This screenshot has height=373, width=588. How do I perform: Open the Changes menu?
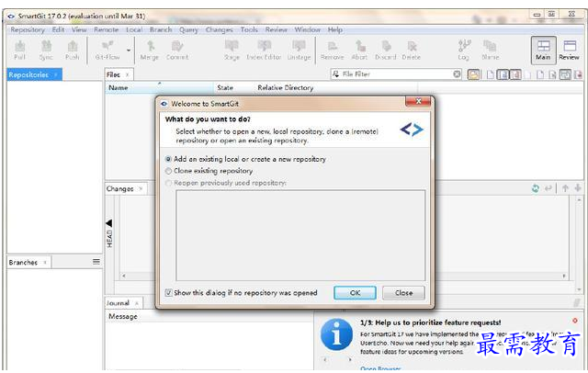(x=219, y=29)
